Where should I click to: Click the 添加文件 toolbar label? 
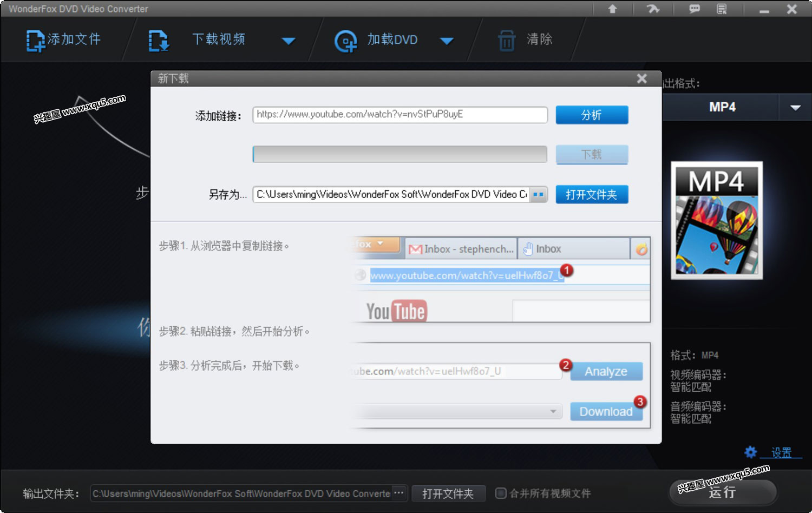pyautogui.click(x=74, y=39)
